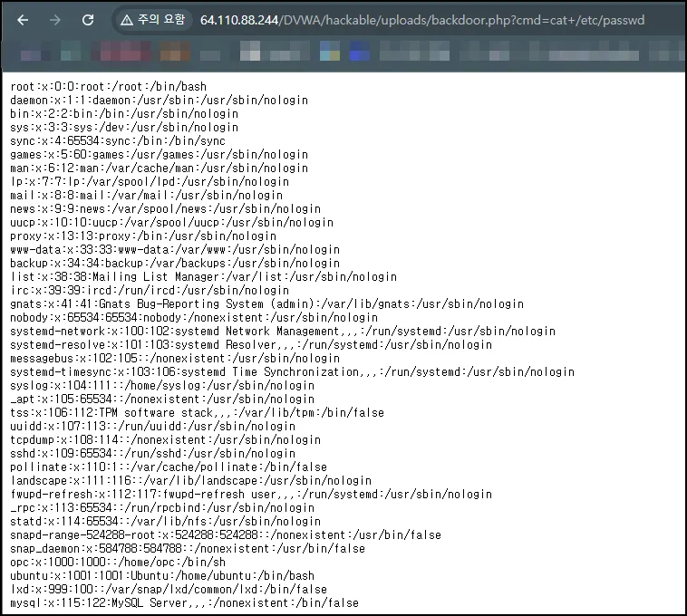Click the landscape:x:111:116 entry line

(x=190, y=480)
